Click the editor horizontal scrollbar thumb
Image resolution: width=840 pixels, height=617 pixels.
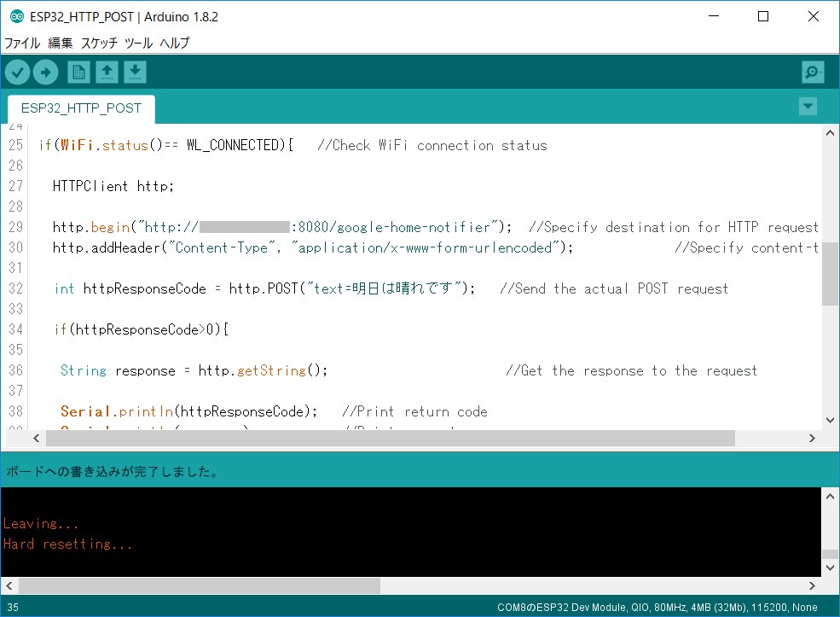coord(391,439)
